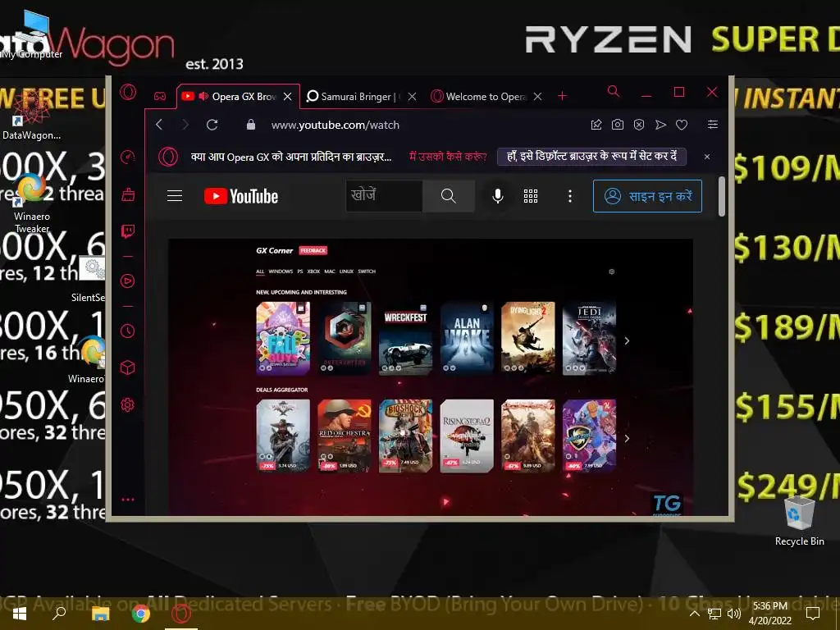This screenshot has height=630, width=840.
Task: Set Opera GX as default browser button
Action: pos(591,157)
